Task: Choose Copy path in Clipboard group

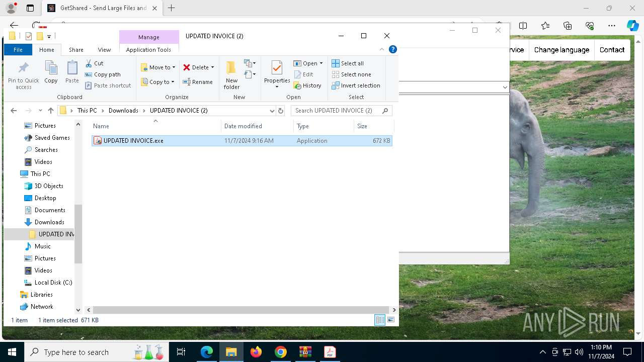Action: pos(103,74)
